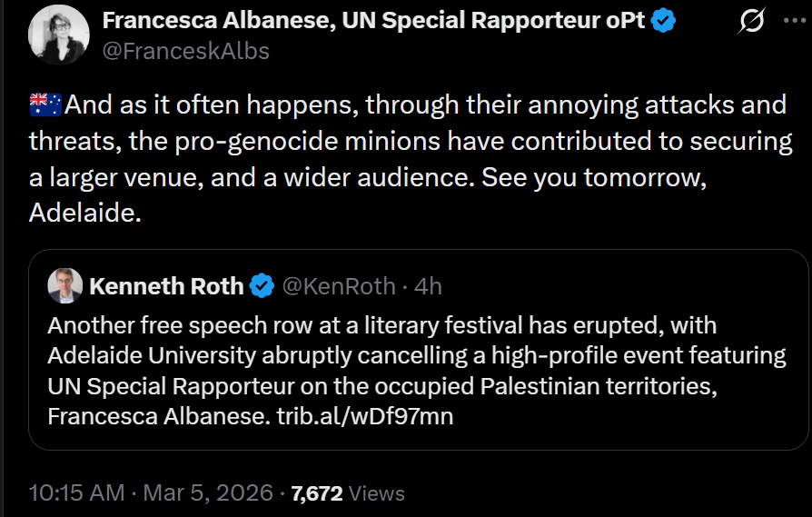
Task: Open the three-dot more options menu
Action: [795, 20]
